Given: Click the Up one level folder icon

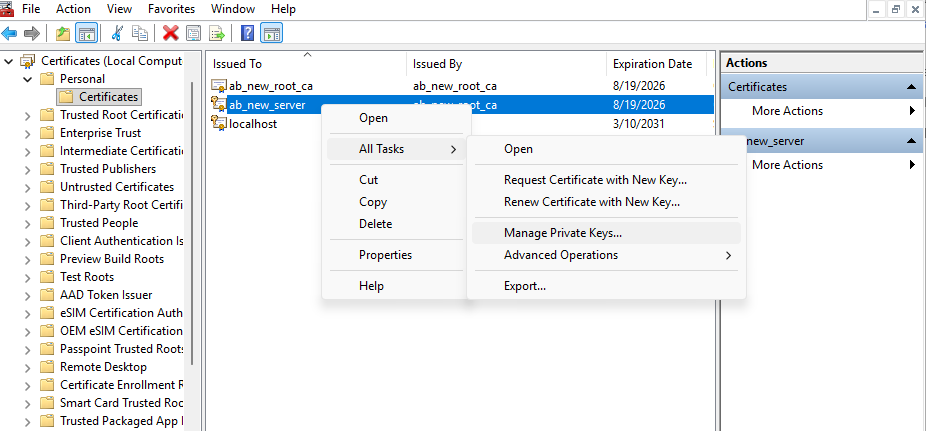Looking at the screenshot, I should tap(63, 33).
